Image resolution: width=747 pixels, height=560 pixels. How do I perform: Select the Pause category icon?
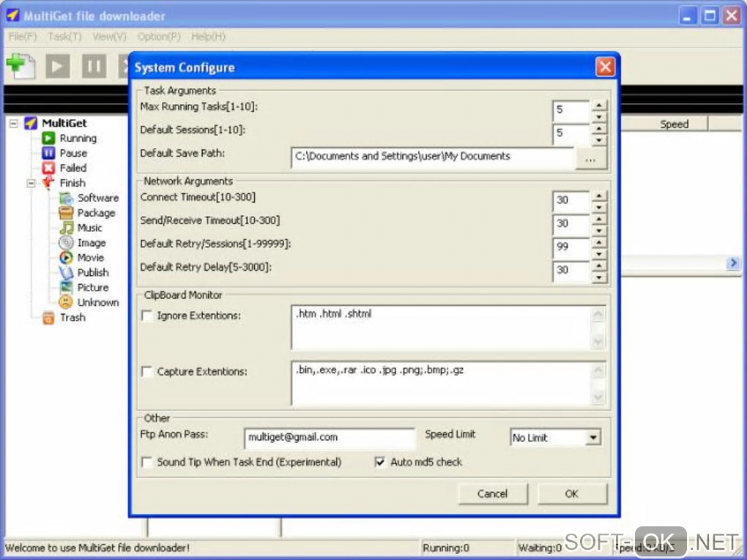pos(48,153)
